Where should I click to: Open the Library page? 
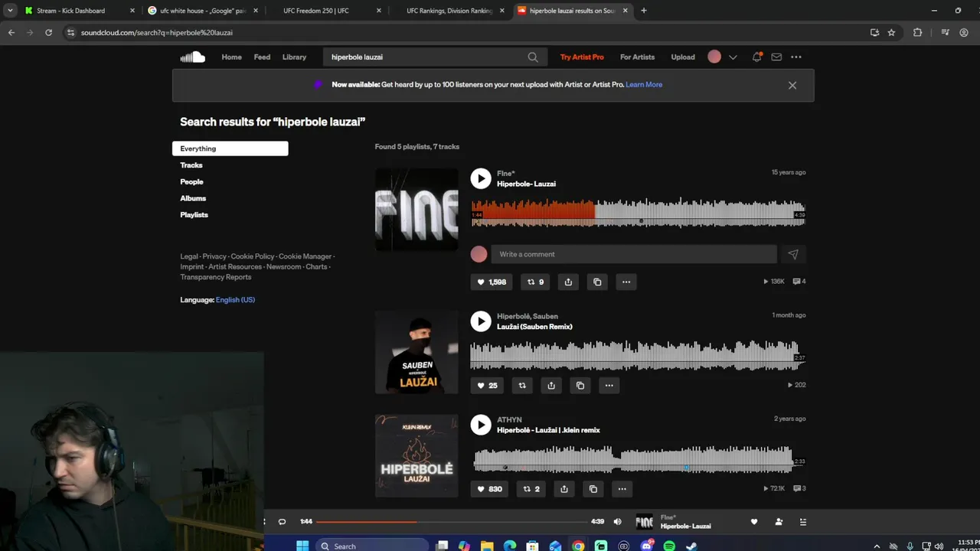click(294, 57)
